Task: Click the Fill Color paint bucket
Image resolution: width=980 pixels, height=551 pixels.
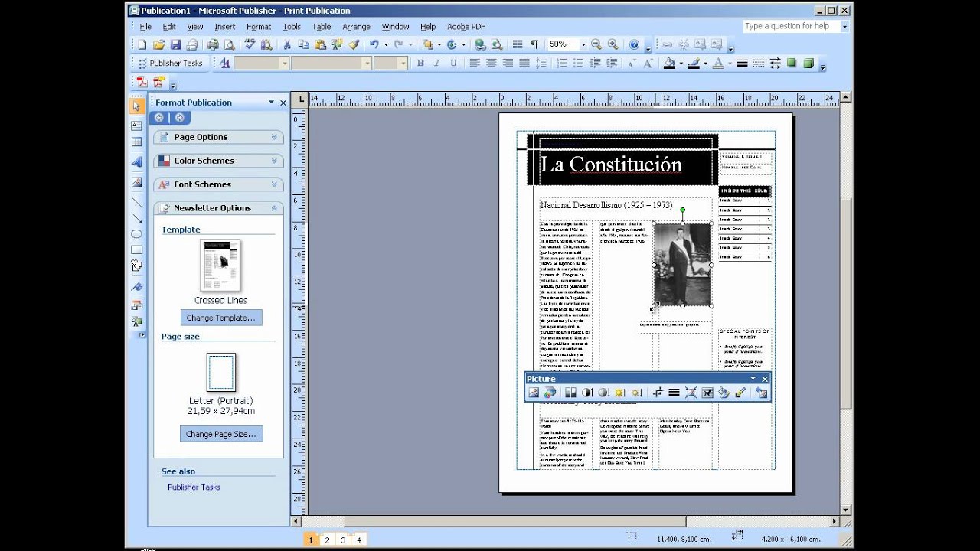Action: [669, 64]
